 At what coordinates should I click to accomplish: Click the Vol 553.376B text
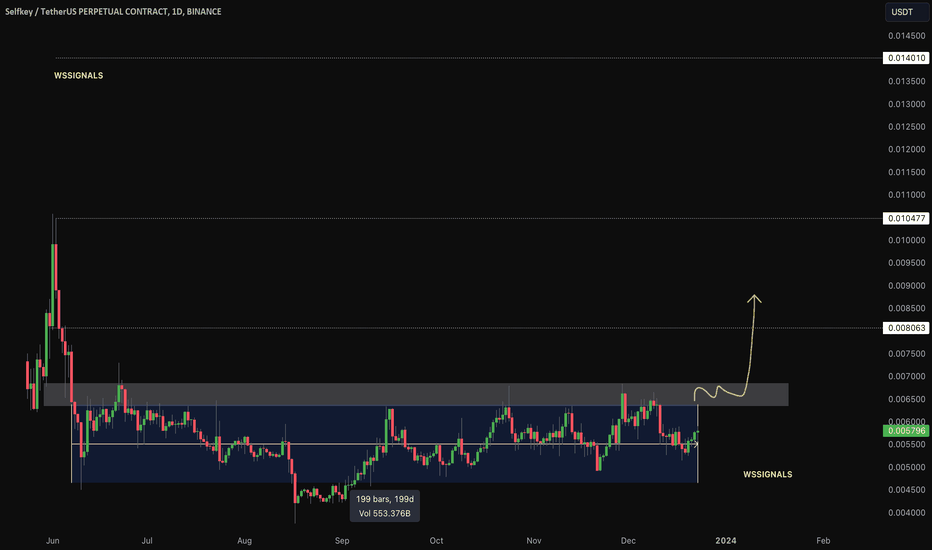point(385,513)
